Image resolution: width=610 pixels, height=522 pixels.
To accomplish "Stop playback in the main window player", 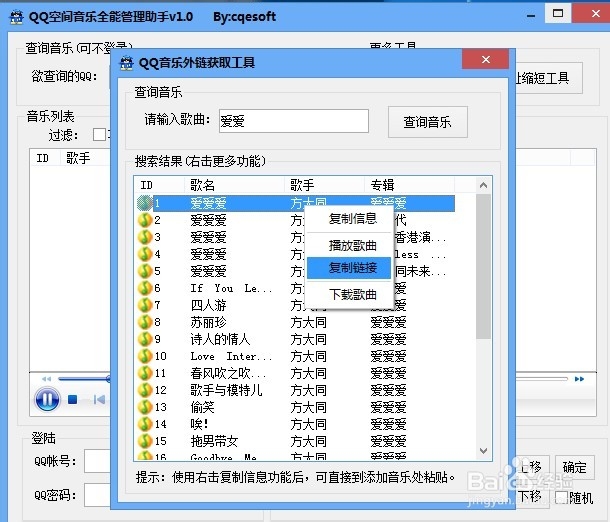I will [x=72, y=399].
